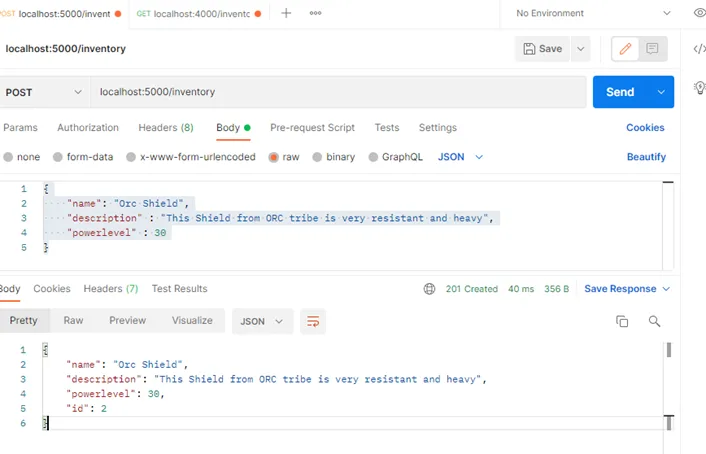Open a new request tab with plus icon
Image resolution: width=706 pixels, height=454 pixels.
(x=286, y=14)
